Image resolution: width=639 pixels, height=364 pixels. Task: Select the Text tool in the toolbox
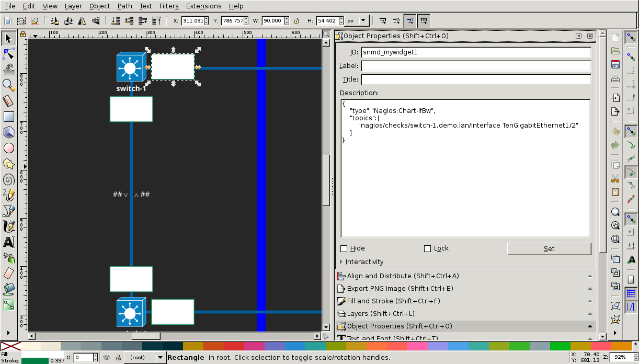[8, 242]
